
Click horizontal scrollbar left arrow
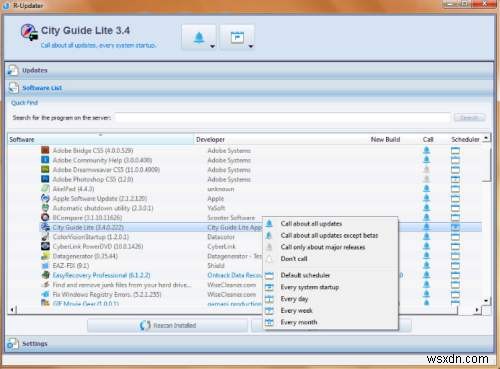[x=12, y=310]
